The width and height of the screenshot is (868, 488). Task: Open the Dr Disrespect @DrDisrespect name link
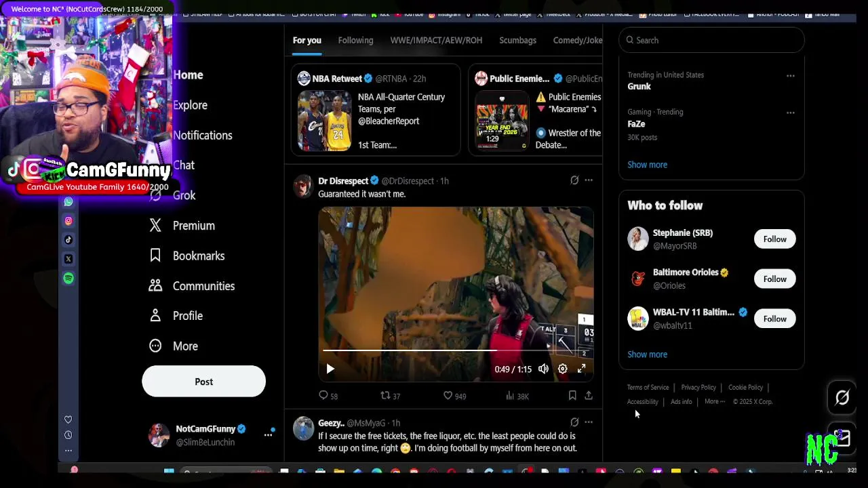coord(376,181)
